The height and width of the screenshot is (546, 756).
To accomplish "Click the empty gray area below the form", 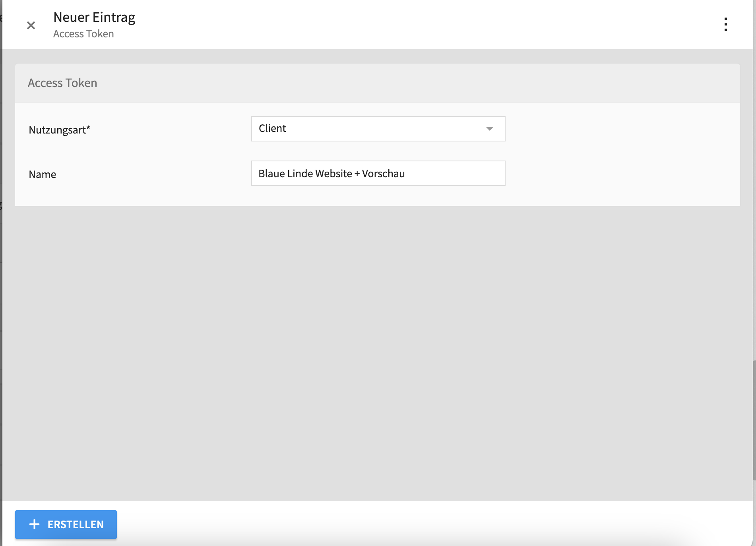I will 378,350.
